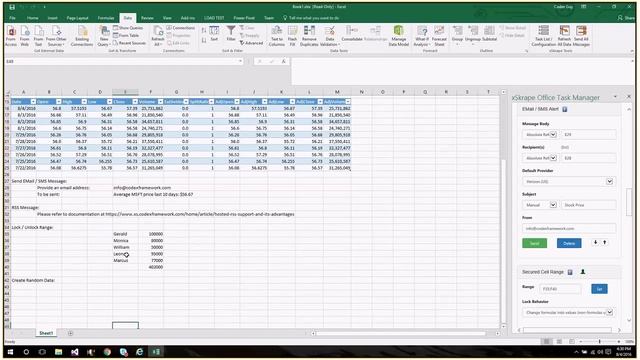Click From Table in ribbon

(126, 35)
